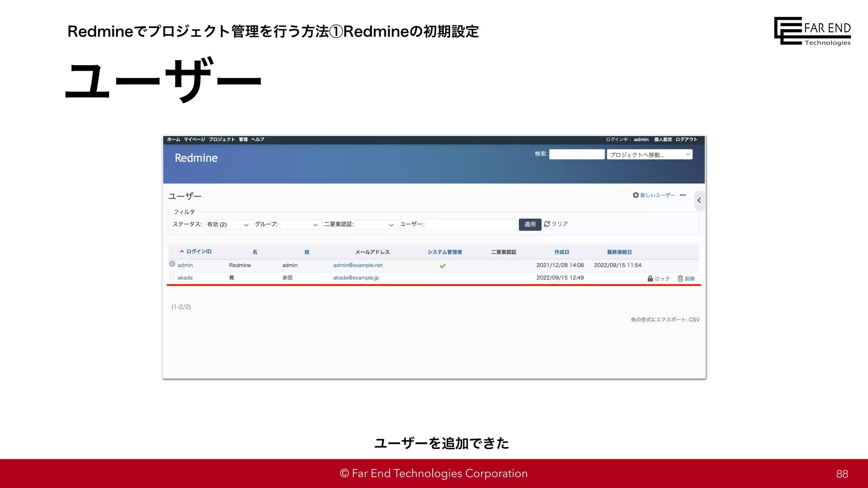Viewport: 868px width, 488px height.
Task: Open 管理 in the top menu
Action: [243, 139]
